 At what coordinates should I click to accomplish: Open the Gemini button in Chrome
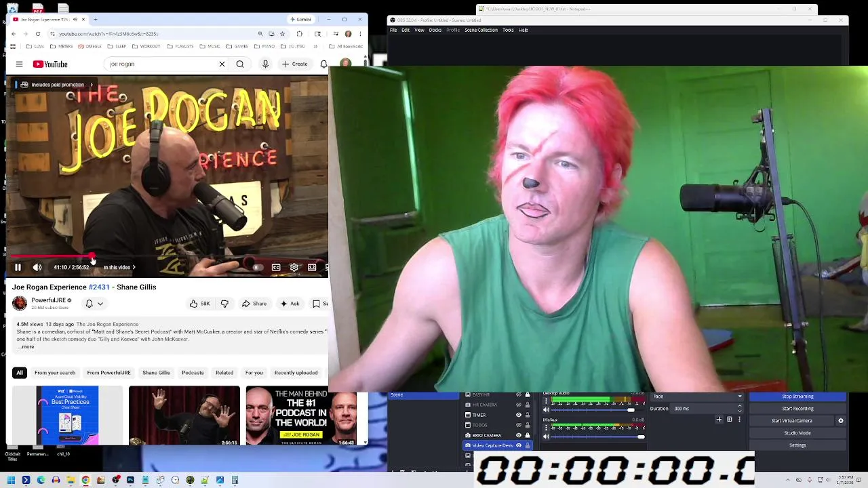[x=301, y=19]
